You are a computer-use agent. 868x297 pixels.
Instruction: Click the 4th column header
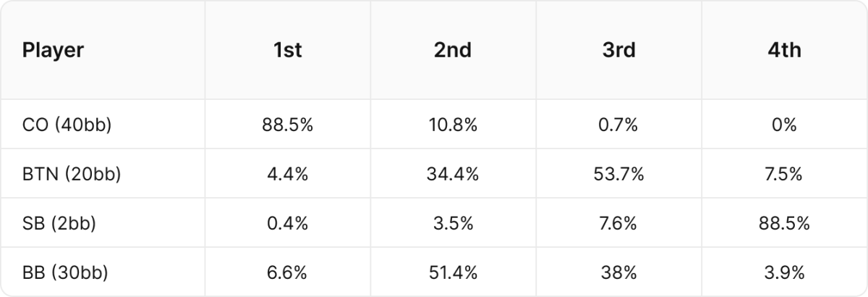[x=784, y=50]
